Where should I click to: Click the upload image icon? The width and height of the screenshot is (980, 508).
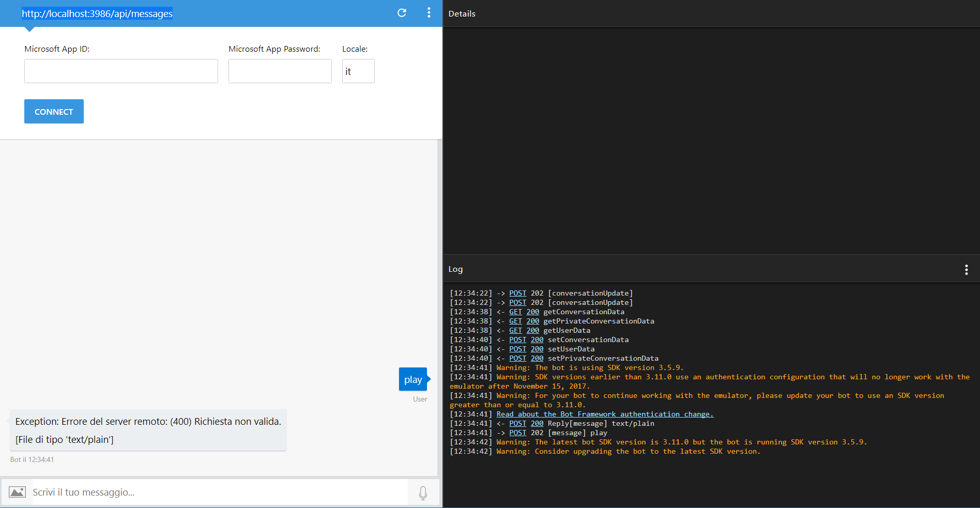(17, 492)
